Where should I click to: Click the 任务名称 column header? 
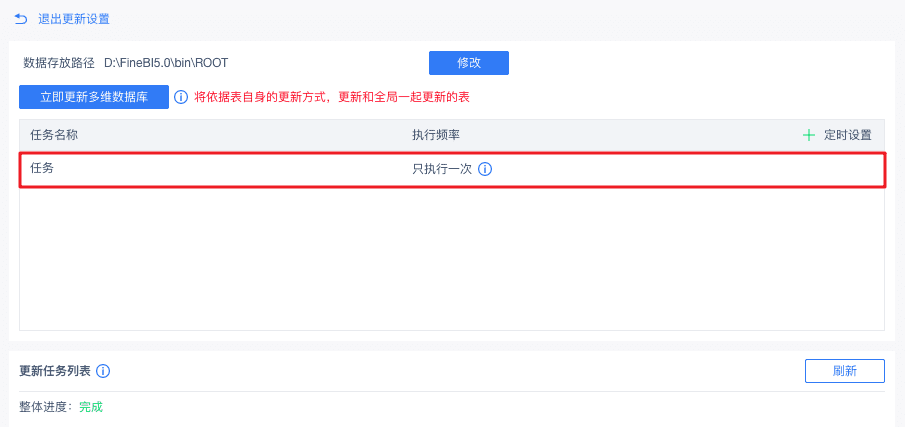[54, 135]
